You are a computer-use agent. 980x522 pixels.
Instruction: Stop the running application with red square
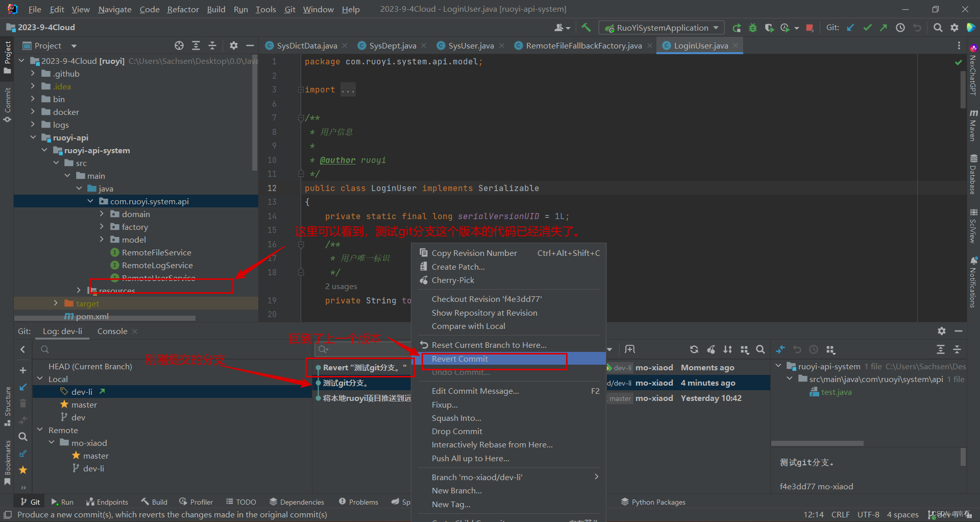(x=810, y=28)
